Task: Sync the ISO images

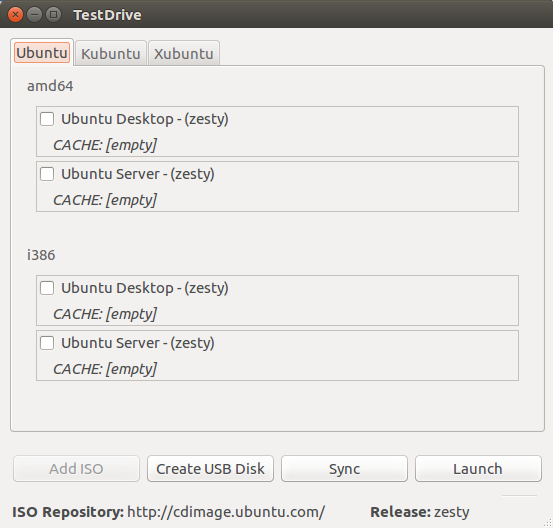Action: click(x=344, y=469)
